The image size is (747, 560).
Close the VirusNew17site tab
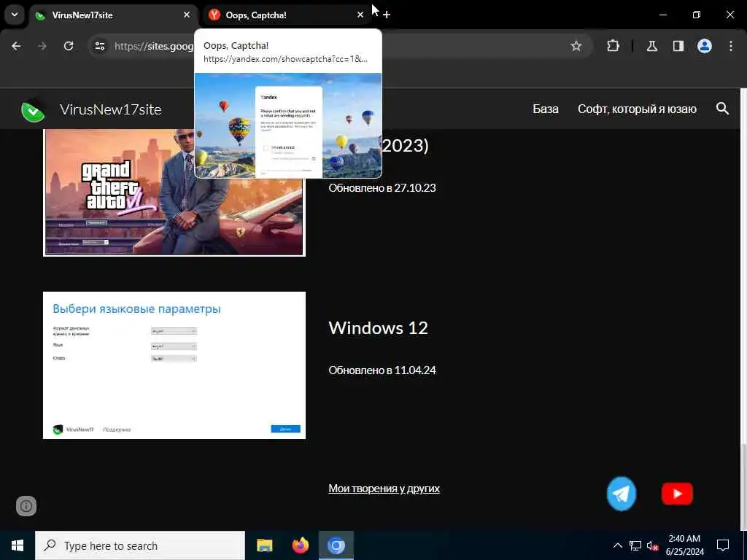pyautogui.click(x=187, y=15)
